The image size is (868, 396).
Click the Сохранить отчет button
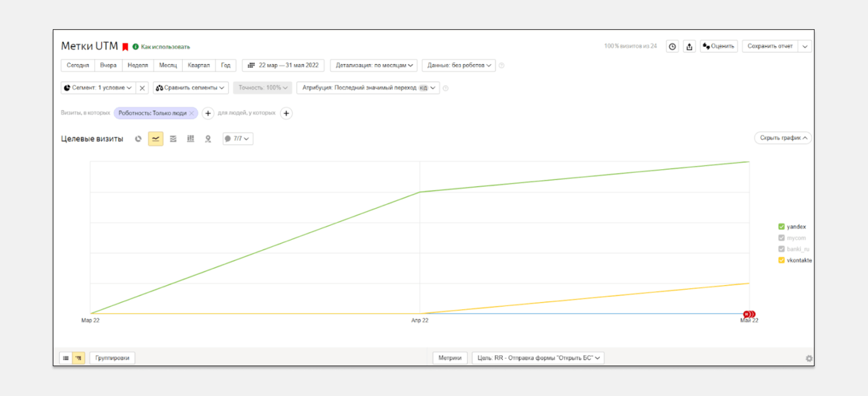(x=770, y=47)
